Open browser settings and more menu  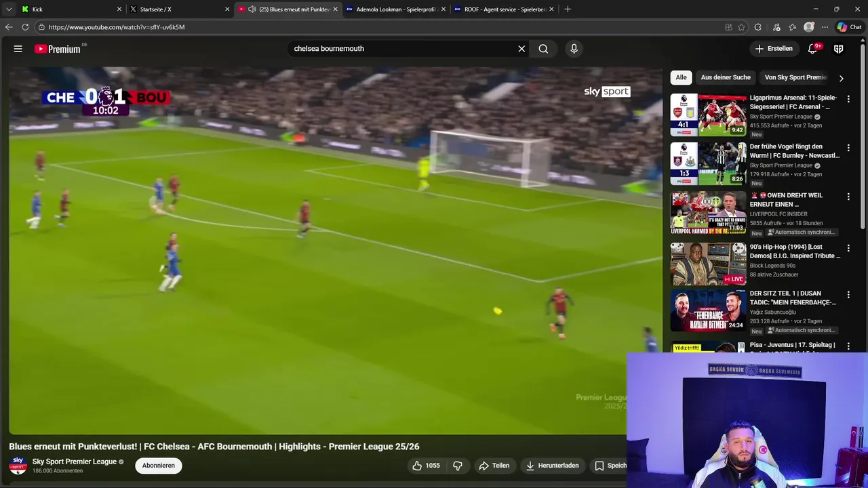pos(825,27)
